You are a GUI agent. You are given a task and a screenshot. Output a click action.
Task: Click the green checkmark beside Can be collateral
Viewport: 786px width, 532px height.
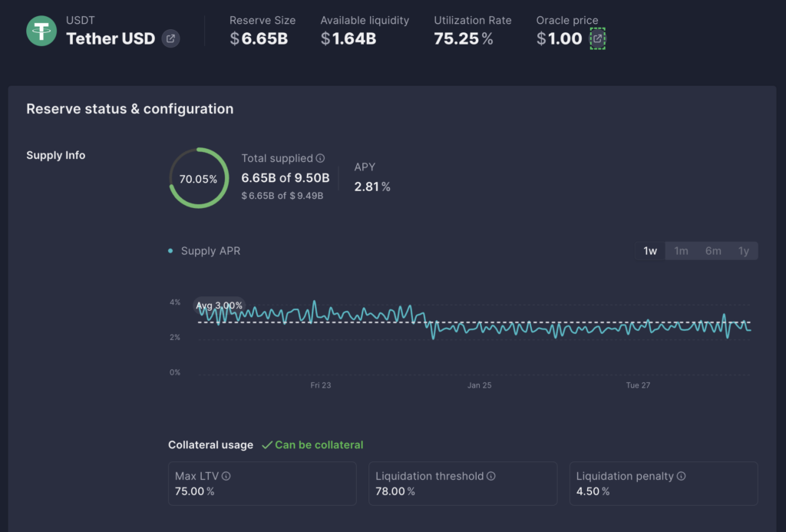coord(268,444)
